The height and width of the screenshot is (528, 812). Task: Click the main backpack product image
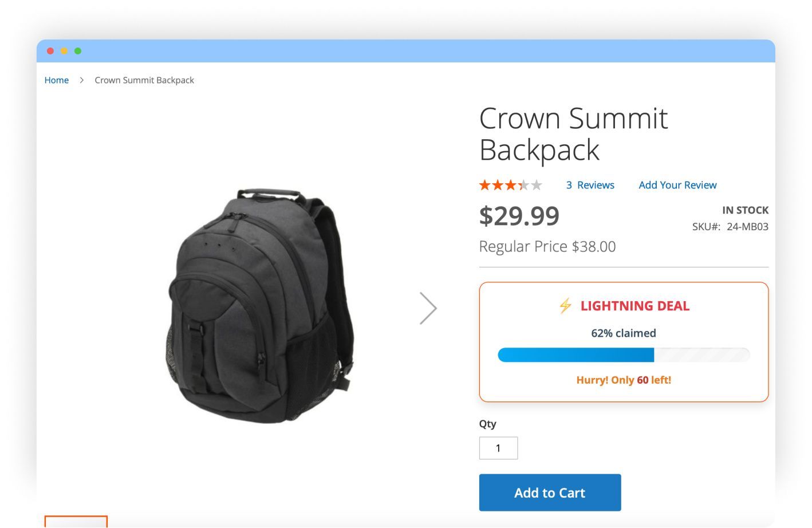[261, 306]
